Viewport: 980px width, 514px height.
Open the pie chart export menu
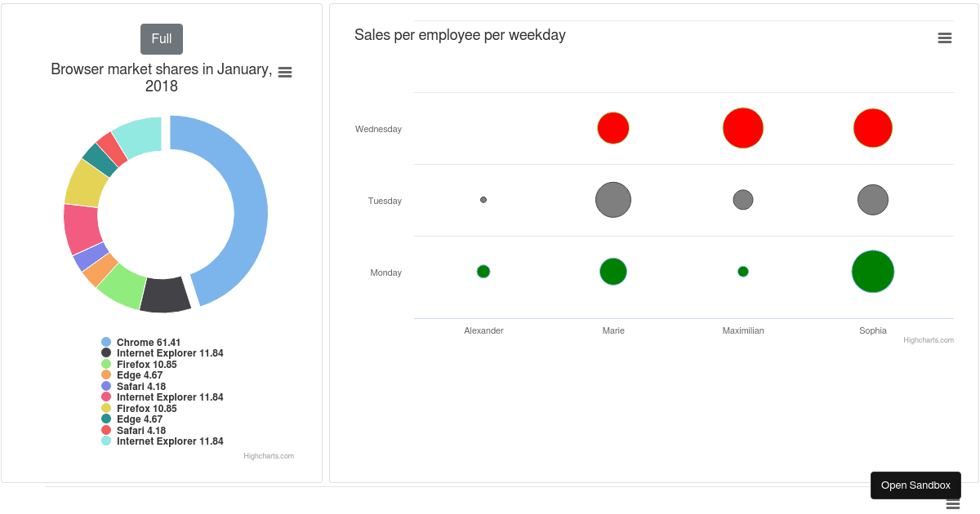pos(284,72)
